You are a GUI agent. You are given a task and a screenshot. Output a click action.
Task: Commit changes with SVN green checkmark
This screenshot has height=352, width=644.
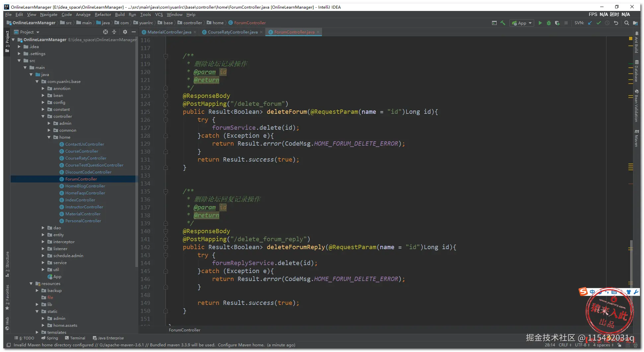(x=599, y=23)
